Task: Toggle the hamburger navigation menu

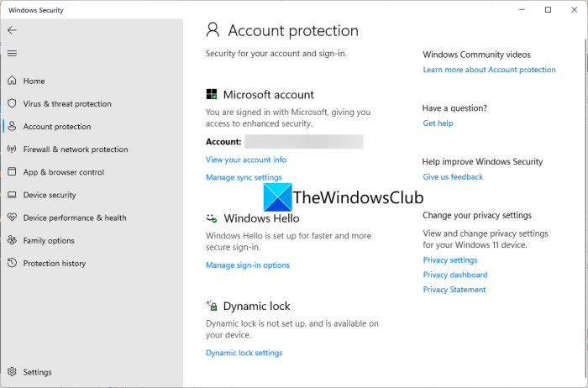Action: pyautogui.click(x=12, y=53)
